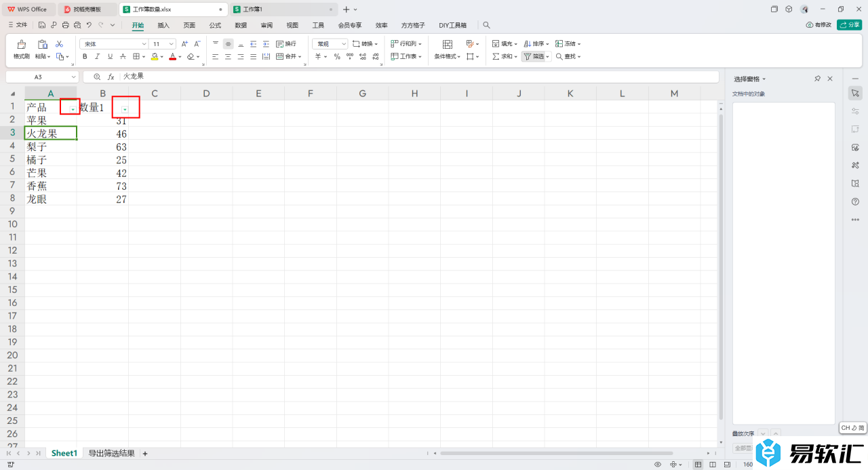Click the percent style icon
The height and width of the screenshot is (470, 868).
pos(336,56)
